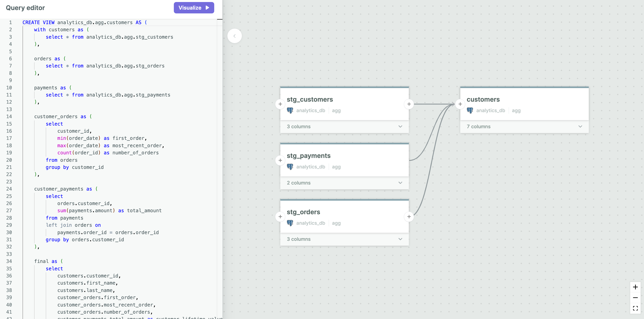Viewport: 644px width, 319px height.
Task: Zoom in on the lineage canvas
Action: point(636,287)
